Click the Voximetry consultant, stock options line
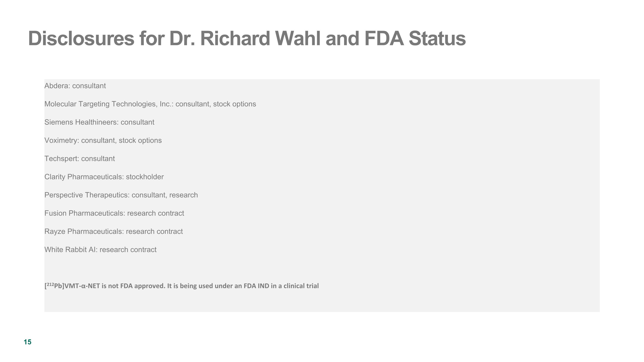Viewport: 644px width, 362px height. coord(103,140)
